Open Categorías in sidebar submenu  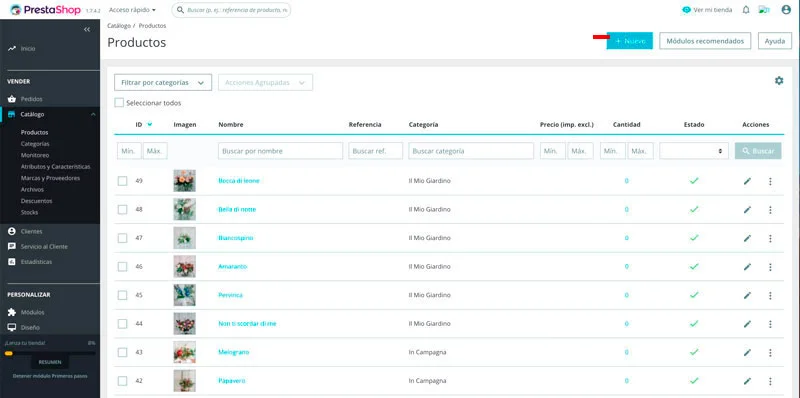tap(35, 144)
